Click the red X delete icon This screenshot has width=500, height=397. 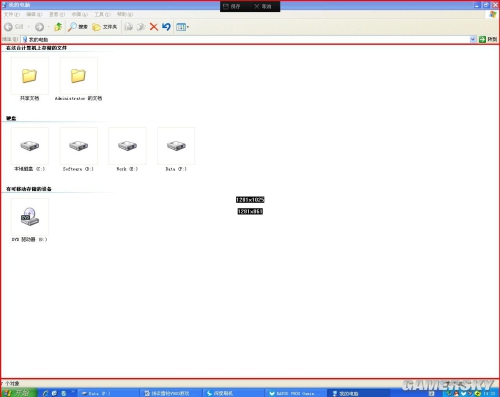point(154,27)
